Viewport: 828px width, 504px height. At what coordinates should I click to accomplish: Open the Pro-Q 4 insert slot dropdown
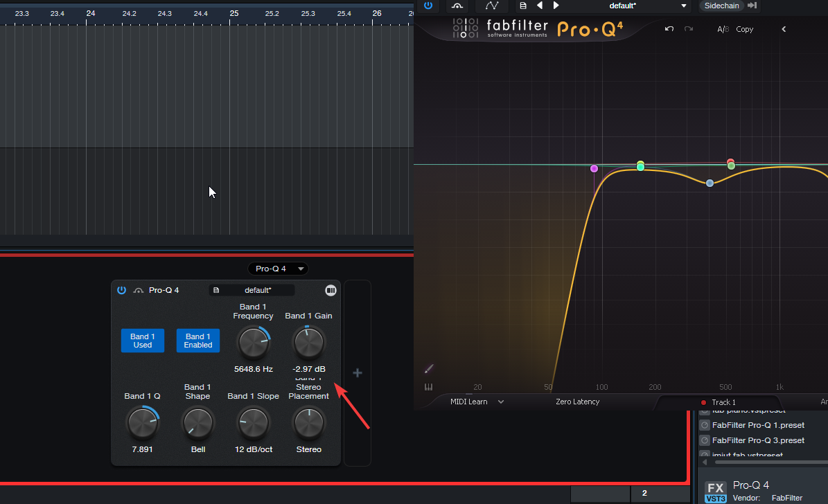[278, 269]
